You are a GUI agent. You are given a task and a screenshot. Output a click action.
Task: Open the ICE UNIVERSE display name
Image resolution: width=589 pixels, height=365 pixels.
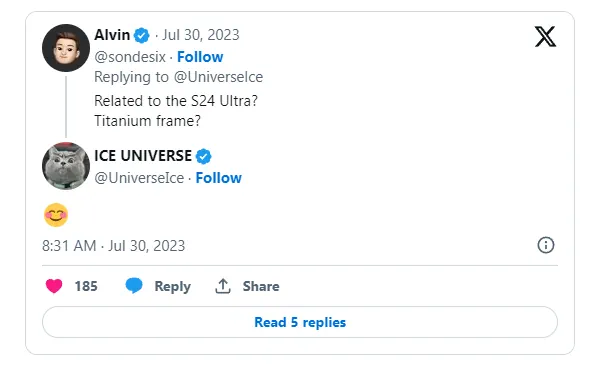click(x=143, y=156)
